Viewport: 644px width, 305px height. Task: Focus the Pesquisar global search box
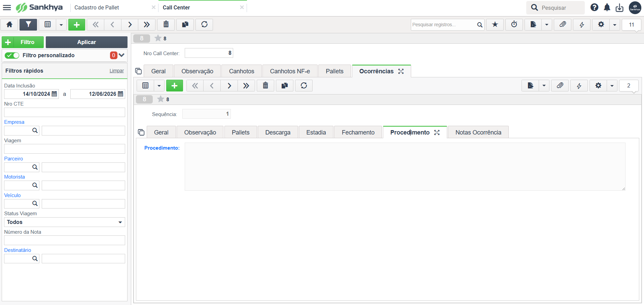coord(556,8)
